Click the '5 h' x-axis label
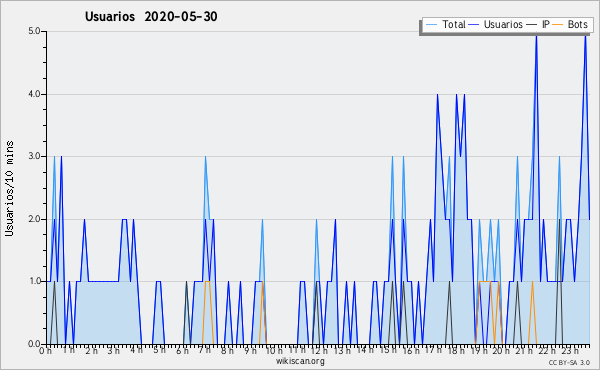The height and width of the screenshot is (370, 600). [159, 350]
